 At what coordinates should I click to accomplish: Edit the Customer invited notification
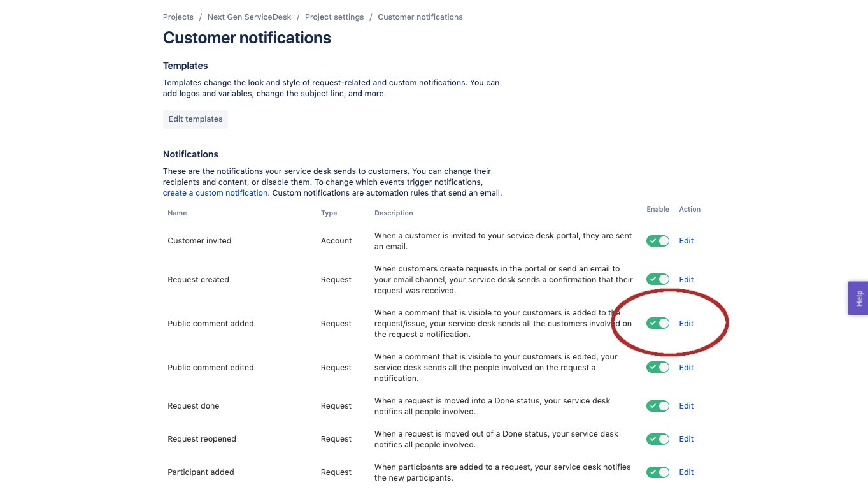[686, 241]
